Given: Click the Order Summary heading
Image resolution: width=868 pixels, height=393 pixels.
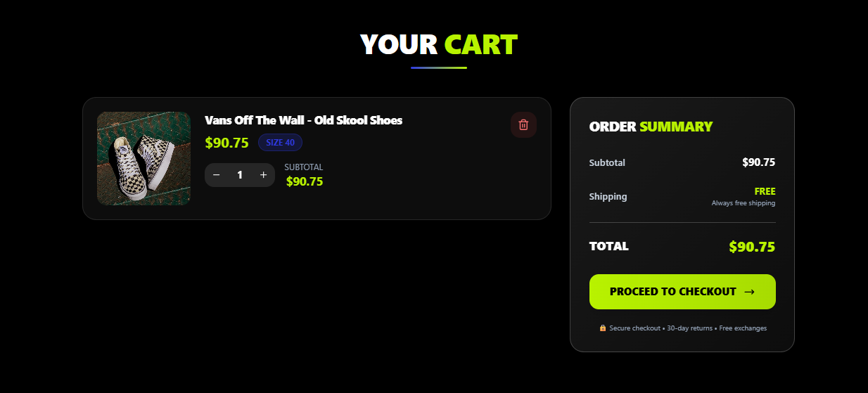Looking at the screenshot, I should point(651,127).
